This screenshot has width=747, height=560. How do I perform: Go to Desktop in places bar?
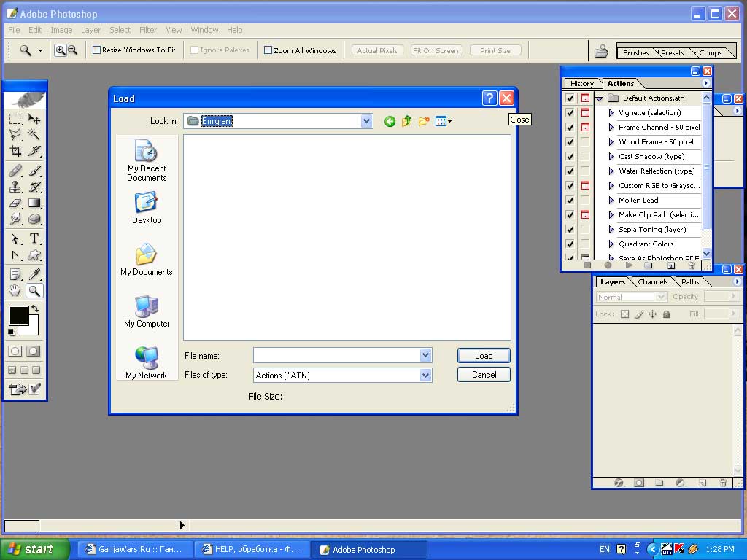(x=147, y=208)
